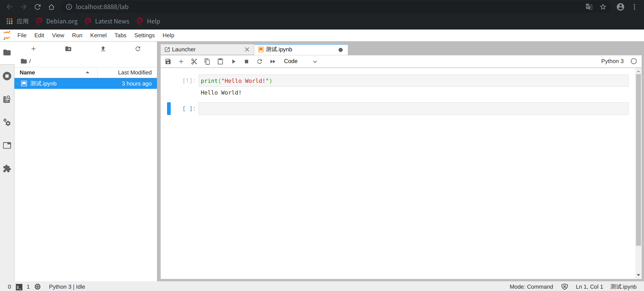Open the Open Tabs sidebar icon

coord(7,145)
